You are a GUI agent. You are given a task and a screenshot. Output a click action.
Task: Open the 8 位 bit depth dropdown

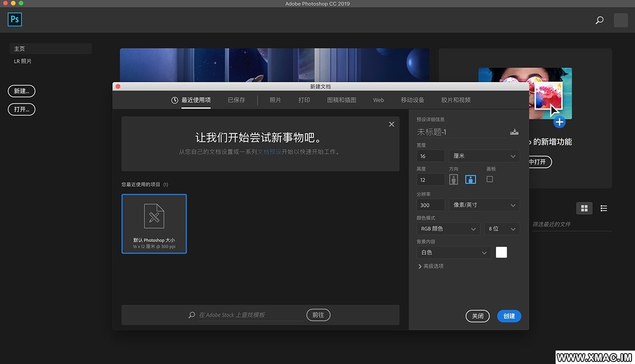[502, 229]
